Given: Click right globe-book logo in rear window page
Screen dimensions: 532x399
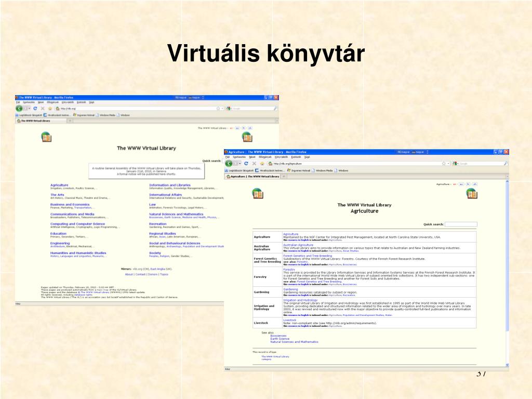Looking at the screenshot, I should pyautogui.click(x=247, y=137).
